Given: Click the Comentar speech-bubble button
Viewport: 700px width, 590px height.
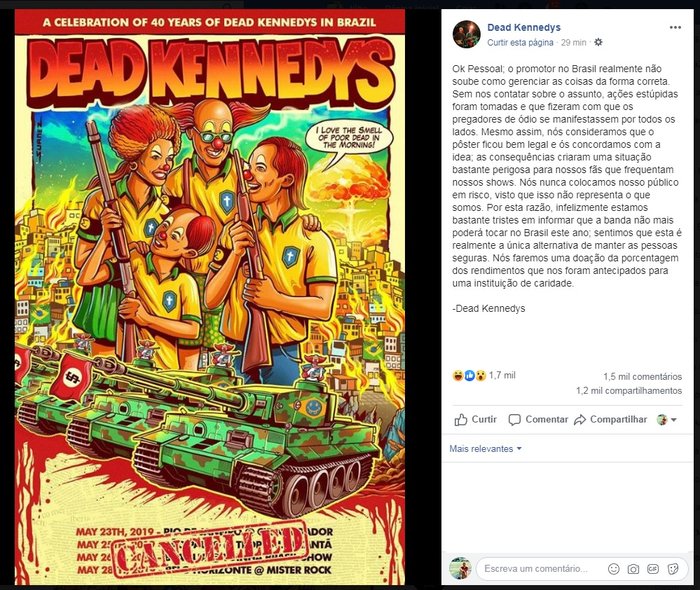Looking at the screenshot, I should coord(538,420).
